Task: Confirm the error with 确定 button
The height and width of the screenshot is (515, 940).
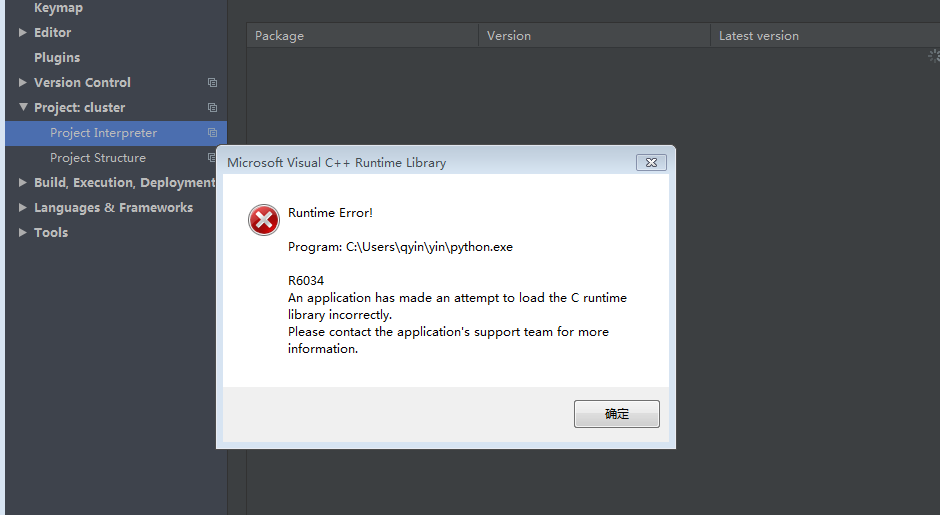Action: click(x=617, y=414)
